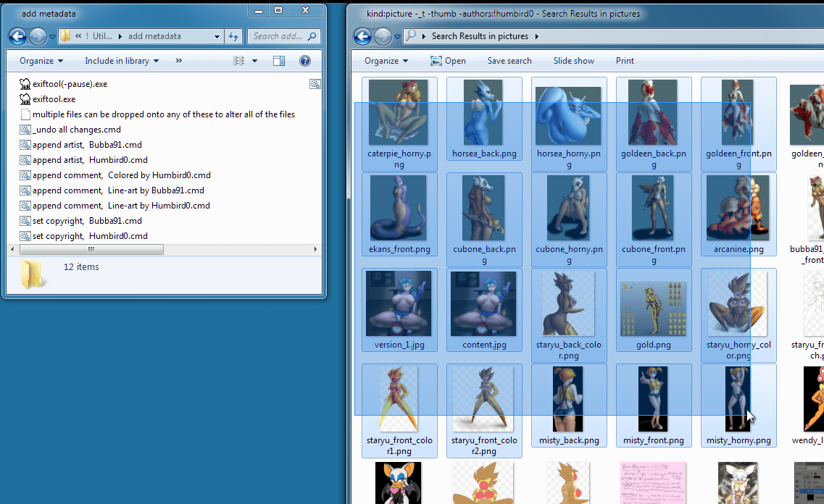Go back in the Search Results window
Image resolution: width=824 pixels, height=504 pixels.
363,36
